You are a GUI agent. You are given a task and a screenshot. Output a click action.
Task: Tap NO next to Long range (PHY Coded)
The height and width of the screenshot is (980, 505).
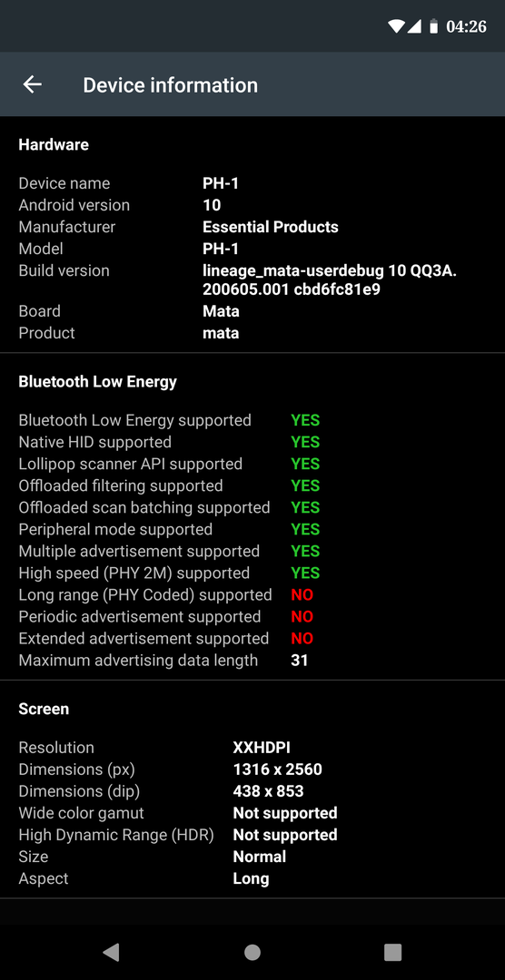(302, 594)
